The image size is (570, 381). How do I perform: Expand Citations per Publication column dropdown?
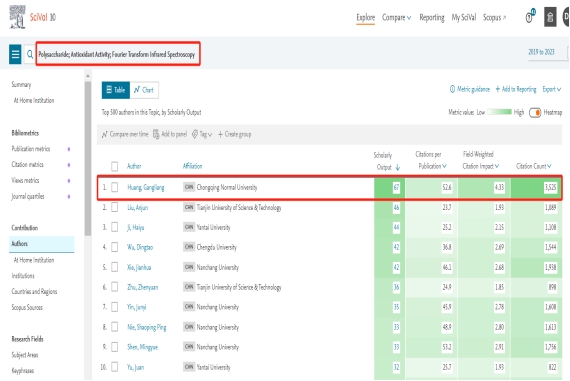444,166
